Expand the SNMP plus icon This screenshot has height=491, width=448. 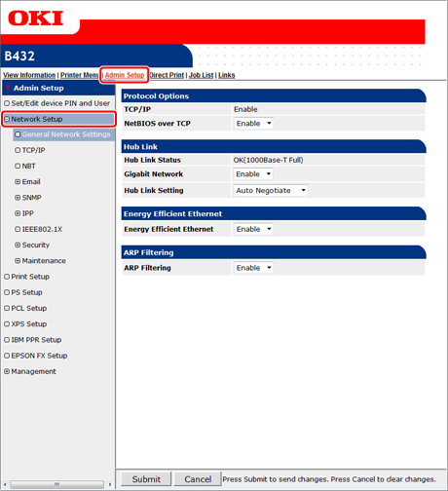18,198
